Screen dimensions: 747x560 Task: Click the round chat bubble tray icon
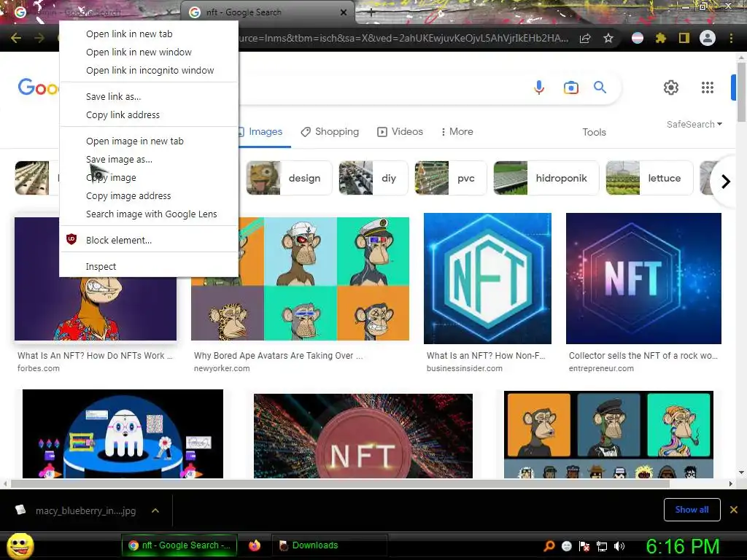click(566, 546)
